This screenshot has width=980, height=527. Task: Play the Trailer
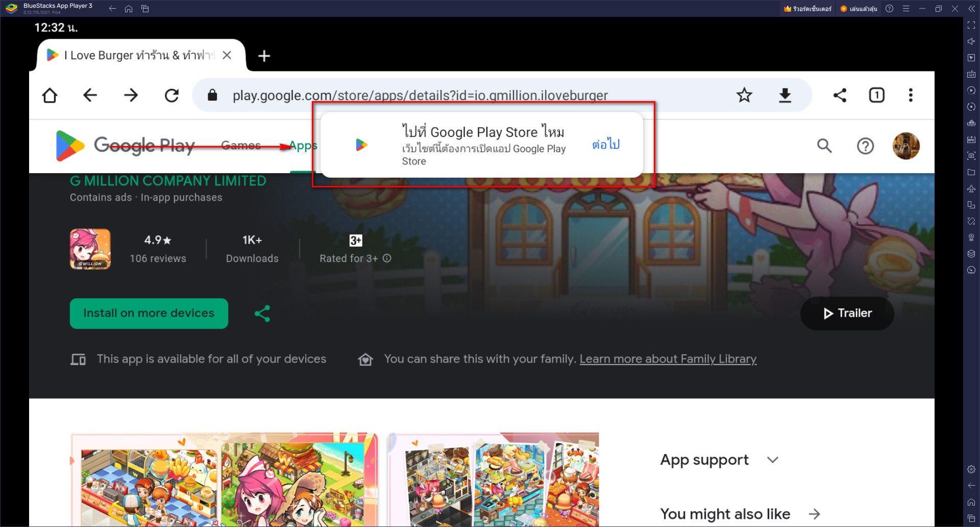point(847,314)
